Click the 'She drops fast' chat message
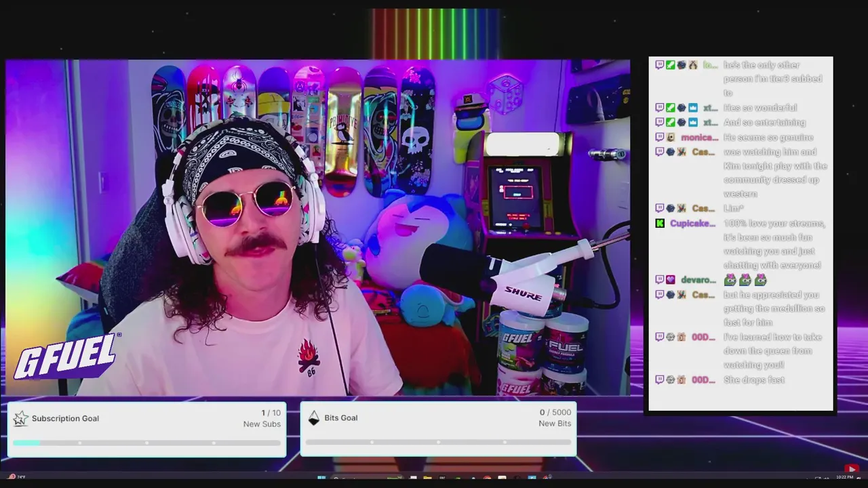This screenshot has height=488, width=868. click(754, 380)
